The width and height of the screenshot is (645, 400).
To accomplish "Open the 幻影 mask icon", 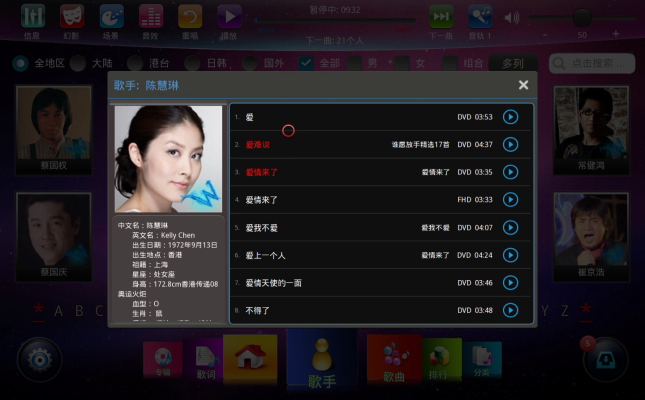I will tap(72, 16).
